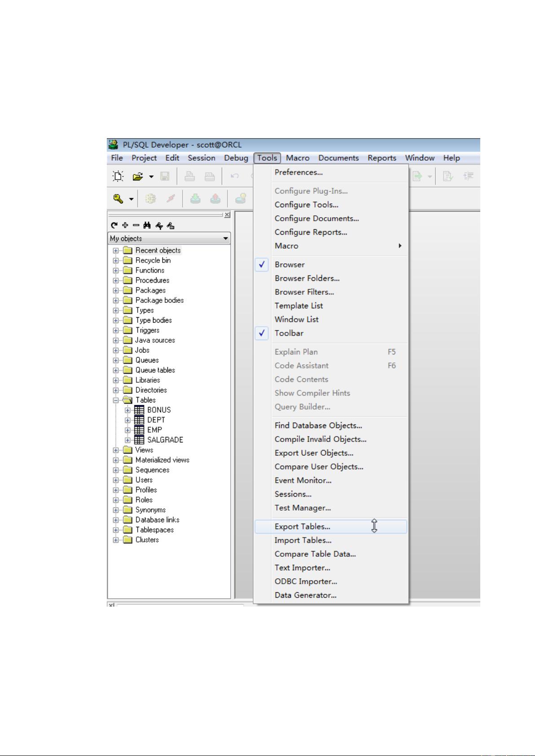Select the Sequences folder in tree
The image size is (535, 756).
coord(152,470)
